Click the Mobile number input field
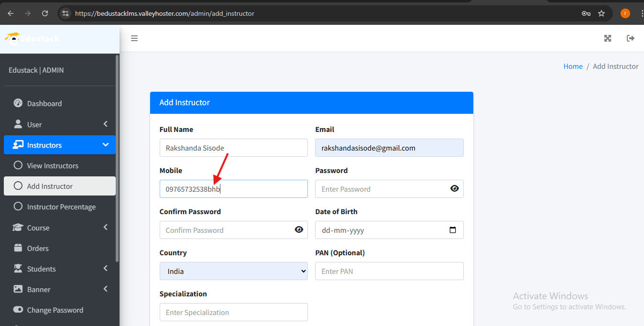Screen dimensions: 644x326 tap(234, 189)
